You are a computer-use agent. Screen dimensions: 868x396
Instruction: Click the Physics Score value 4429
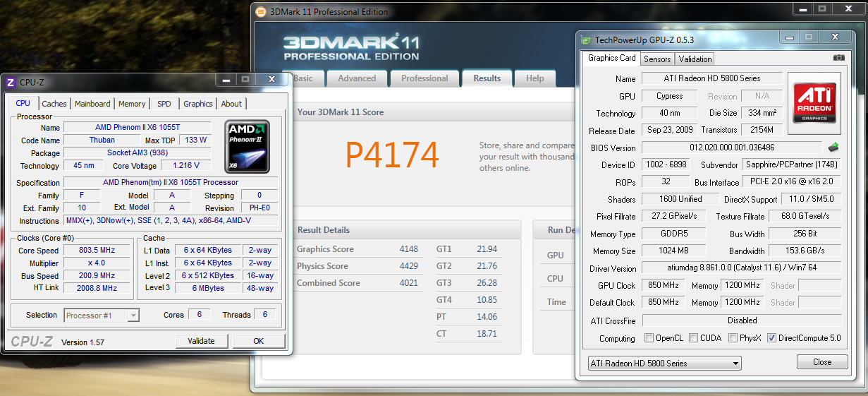408,266
